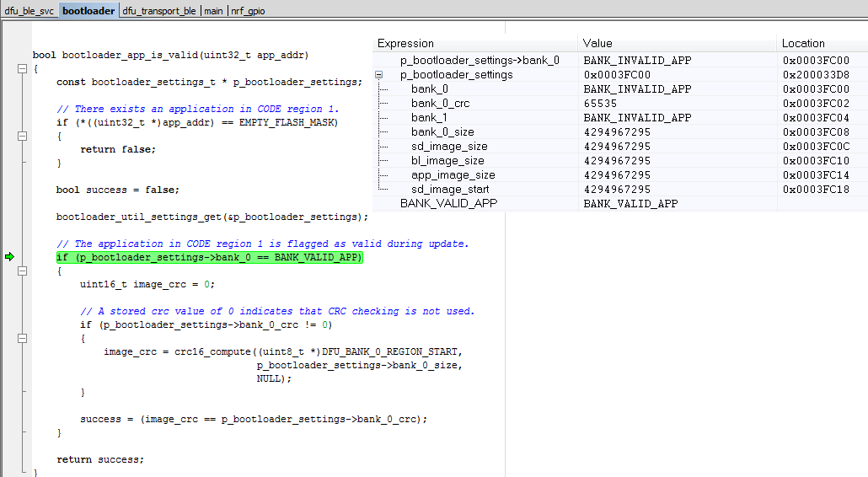Collapse the bank_0_crc if-block fold
Viewport: 868px width, 477px height.
[22, 339]
